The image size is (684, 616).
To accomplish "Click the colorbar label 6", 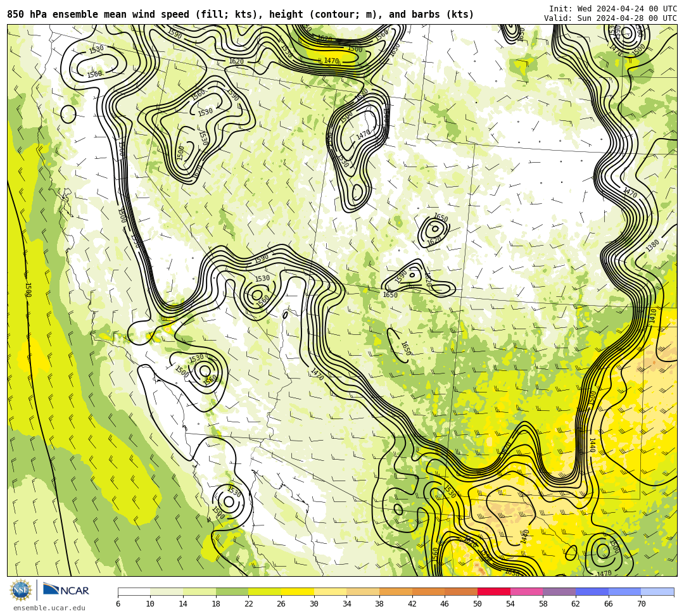I will click(x=118, y=604).
